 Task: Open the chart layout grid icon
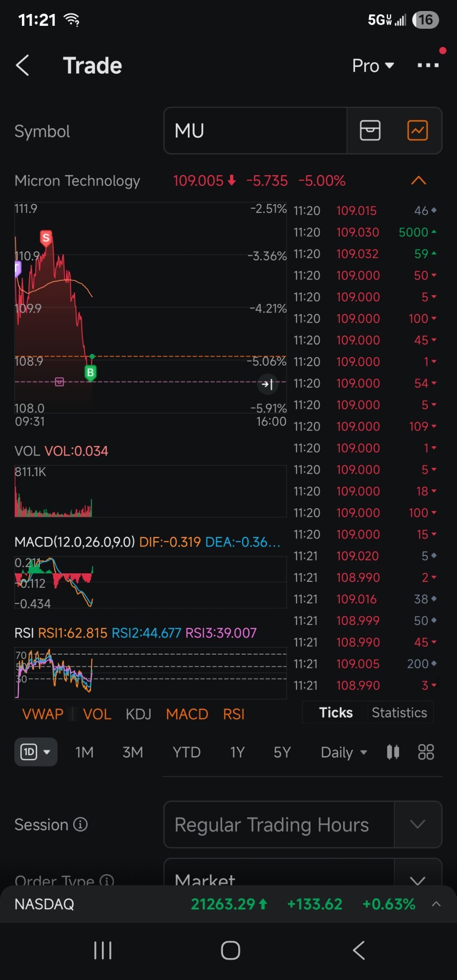coord(426,752)
